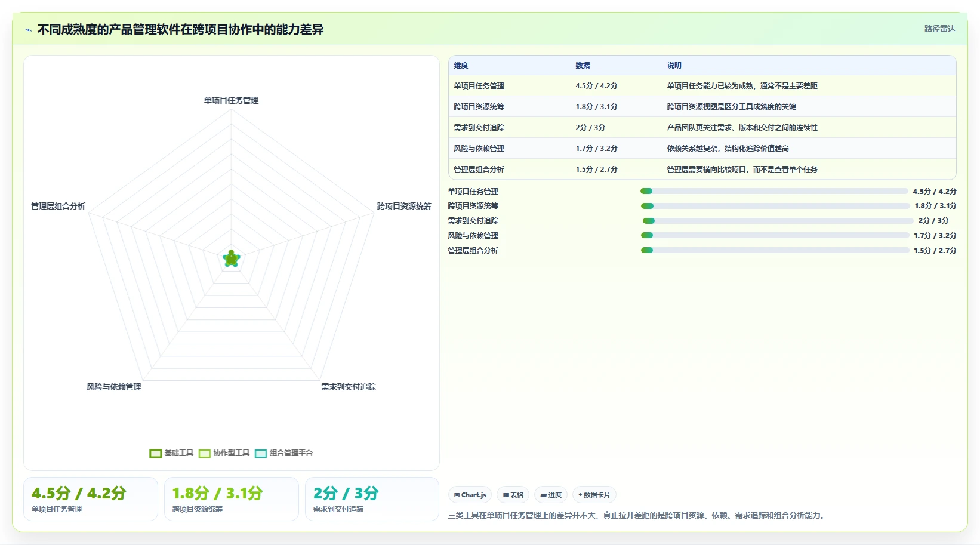Click the 路径雷达 label in header
This screenshot has width=980, height=545.
[x=940, y=29]
